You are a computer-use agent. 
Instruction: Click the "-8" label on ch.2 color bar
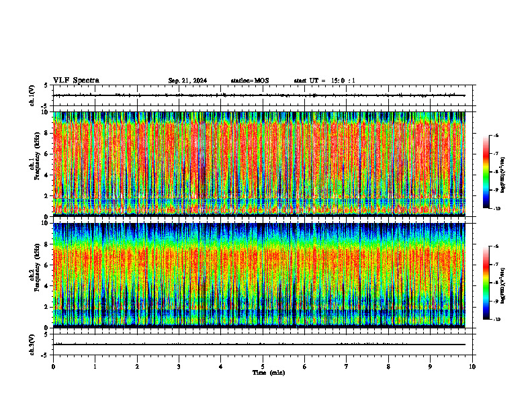pyautogui.click(x=496, y=283)
